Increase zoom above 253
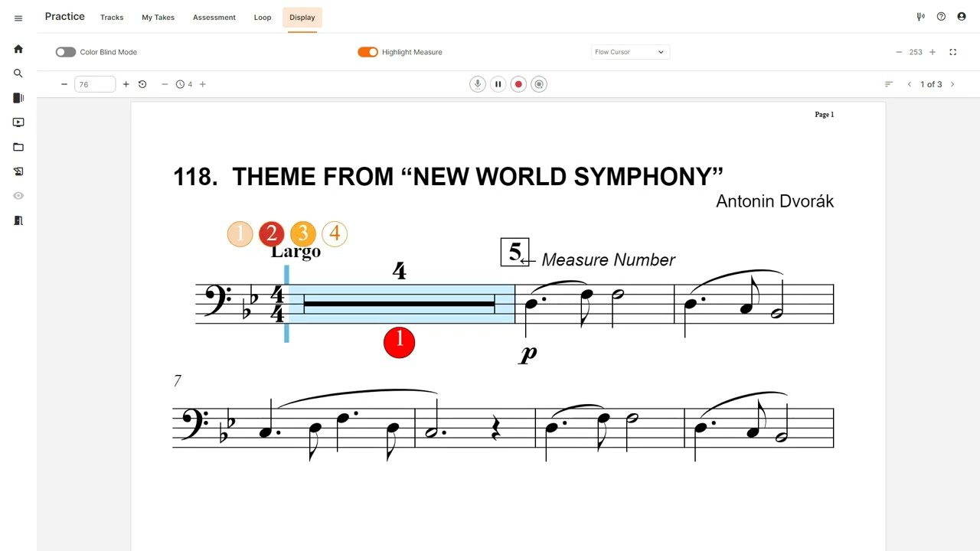Image resolution: width=980 pixels, height=551 pixels. coord(933,52)
